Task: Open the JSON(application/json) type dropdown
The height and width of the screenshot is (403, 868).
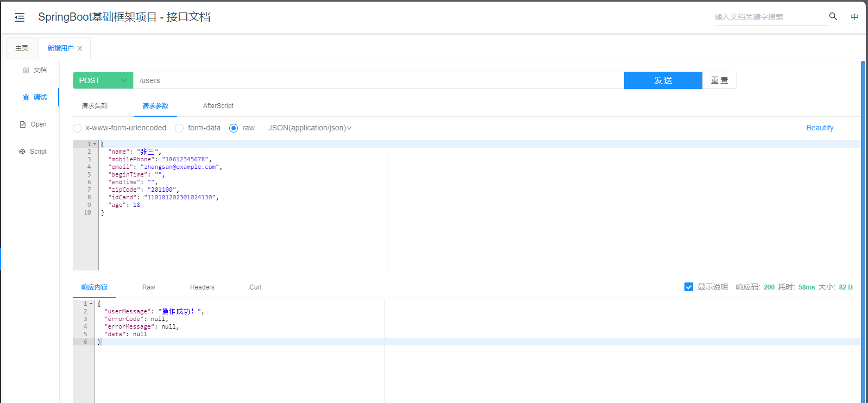Action: tap(310, 128)
